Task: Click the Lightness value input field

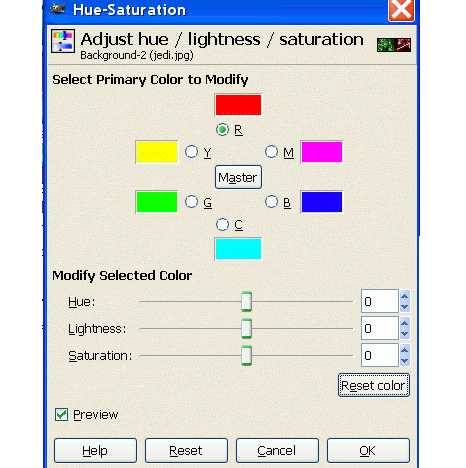Action: (x=380, y=328)
